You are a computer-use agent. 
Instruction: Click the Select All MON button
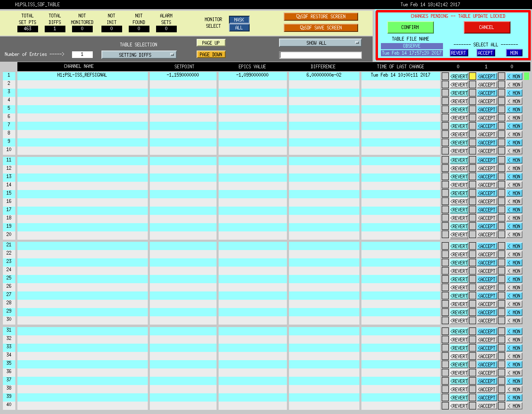(514, 53)
